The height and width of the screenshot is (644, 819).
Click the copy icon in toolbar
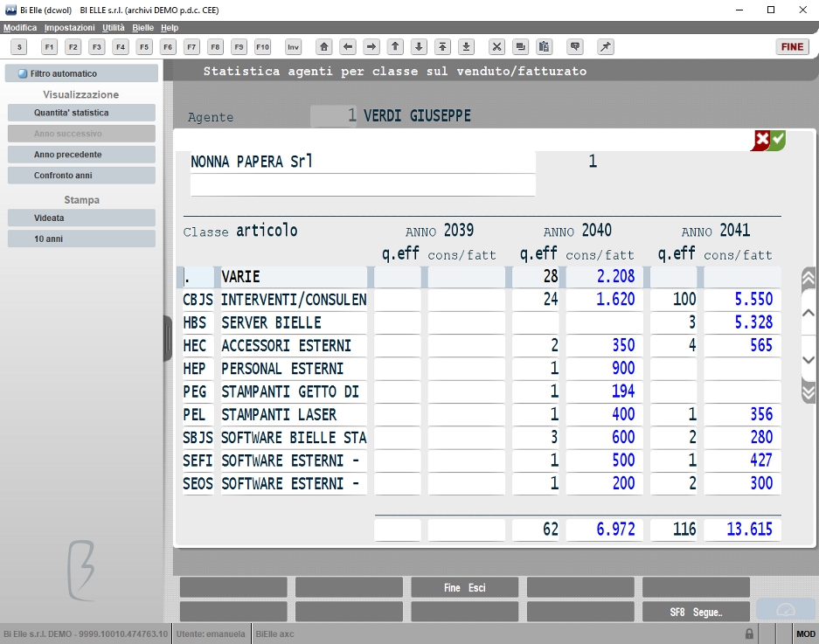click(521, 47)
